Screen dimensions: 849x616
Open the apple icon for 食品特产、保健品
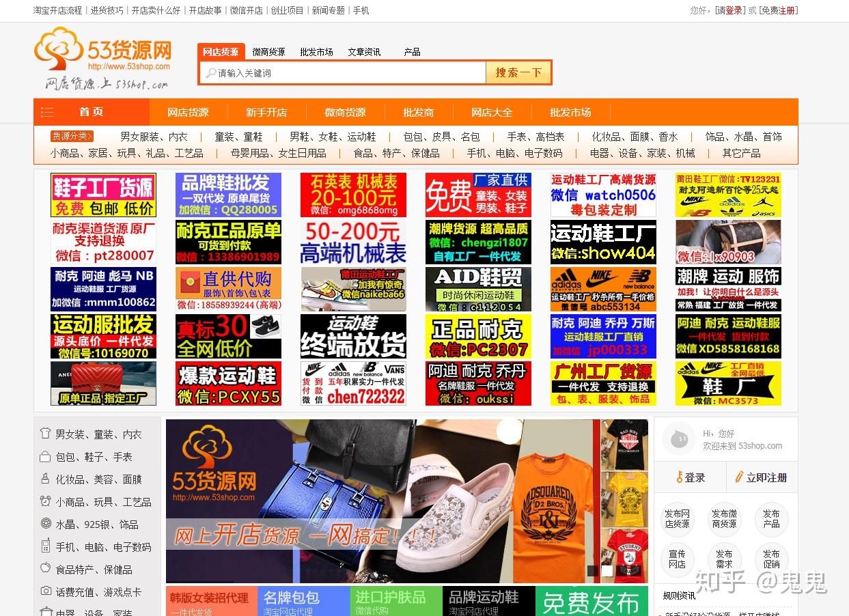point(46,568)
